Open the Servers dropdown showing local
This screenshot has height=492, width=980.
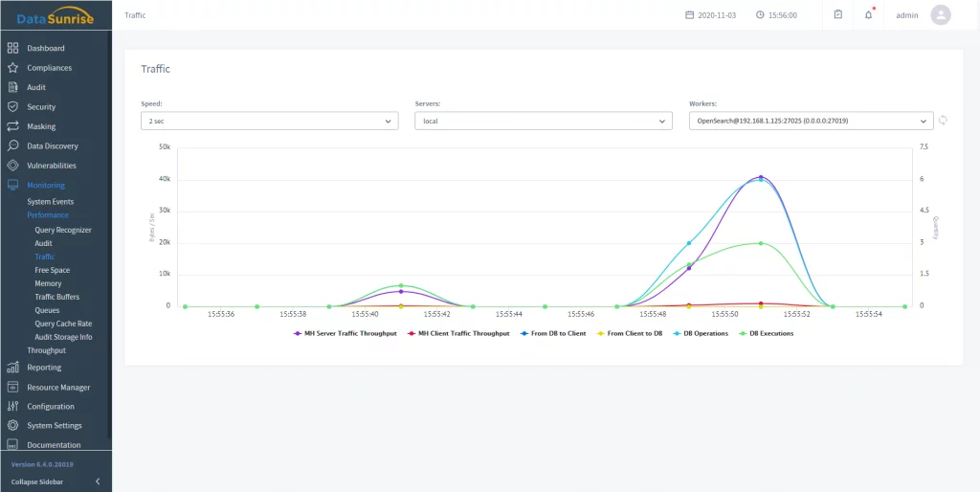click(543, 122)
